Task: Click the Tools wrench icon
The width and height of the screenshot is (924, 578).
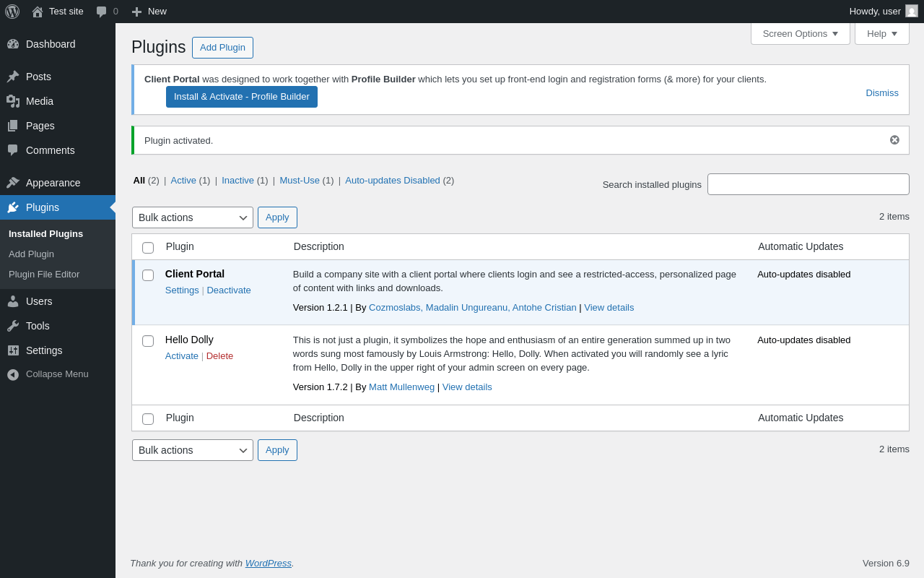Action: (x=13, y=326)
